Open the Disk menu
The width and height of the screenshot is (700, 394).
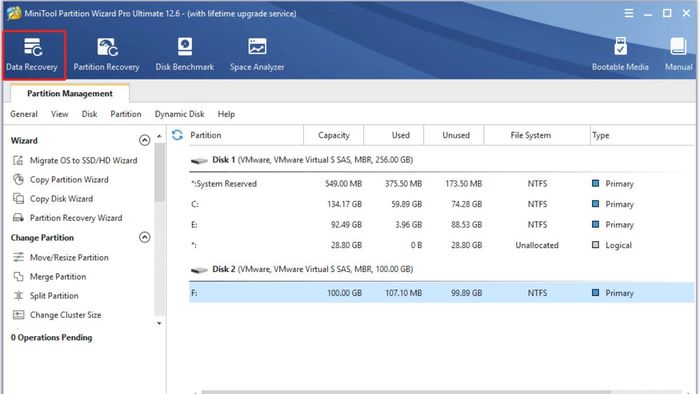pos(89,114)
